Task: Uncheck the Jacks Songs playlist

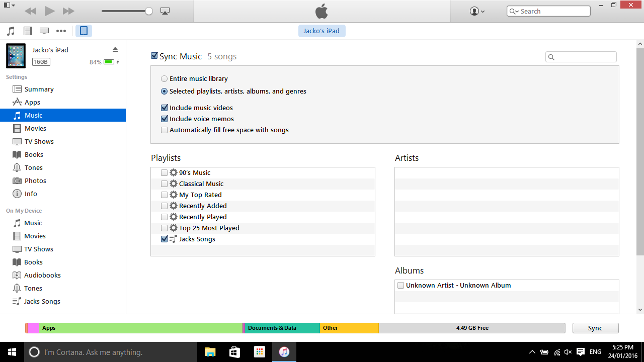Action: click(x=164, y=239)
